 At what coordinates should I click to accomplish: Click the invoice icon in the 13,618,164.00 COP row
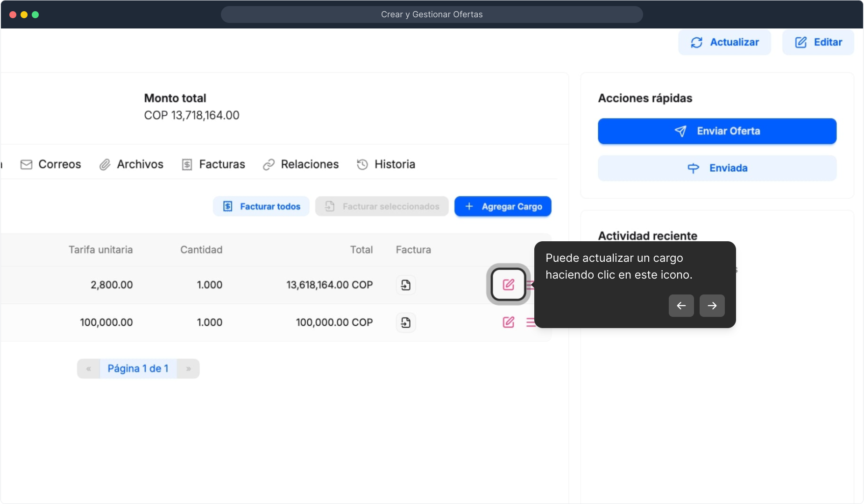[x=406, y=285]
